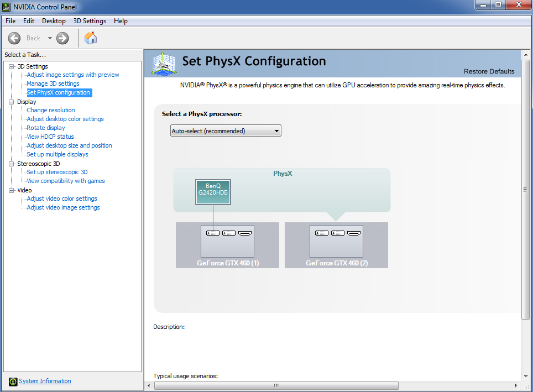Click first DVI port on GeForce GTX 460 (1)
Image resolution: width=533 pixels, height=392 pixels.
pos(213,233)
